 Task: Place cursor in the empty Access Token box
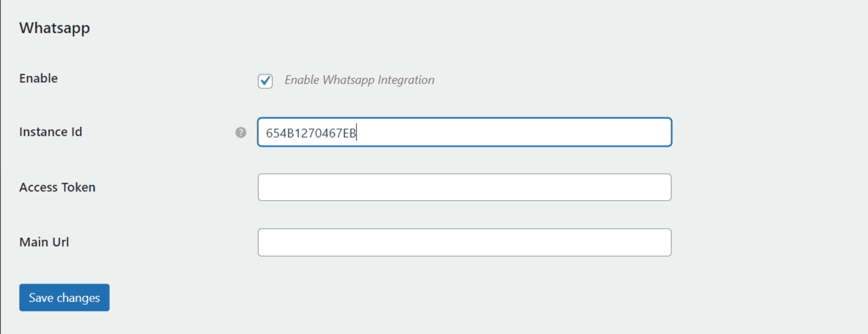coord(464,187)
